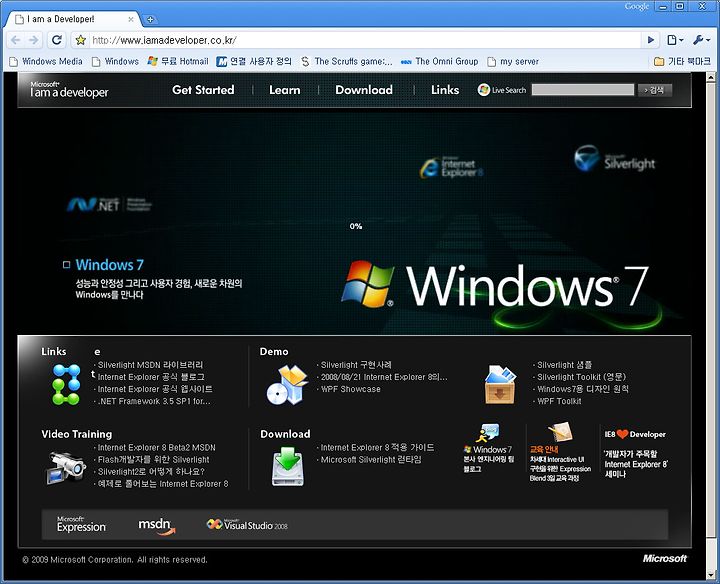Viewport: 720px width, 584px height.
Task: Open IE8 Developer seminar promo
Action: tap(636, 454)
